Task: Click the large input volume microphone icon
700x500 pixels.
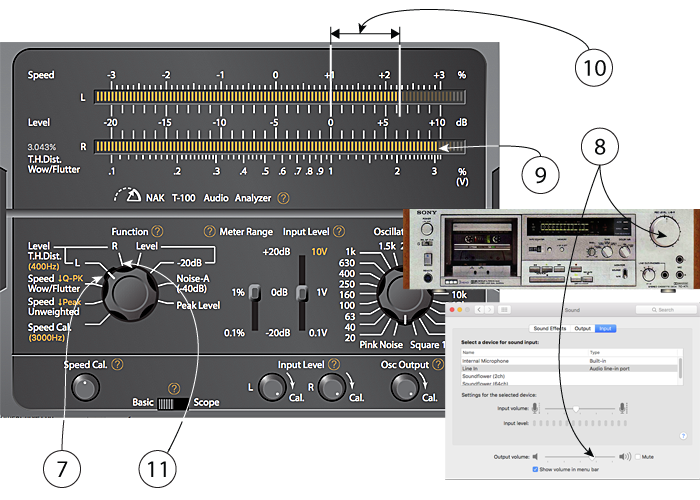Action: (x=623, y=408)
